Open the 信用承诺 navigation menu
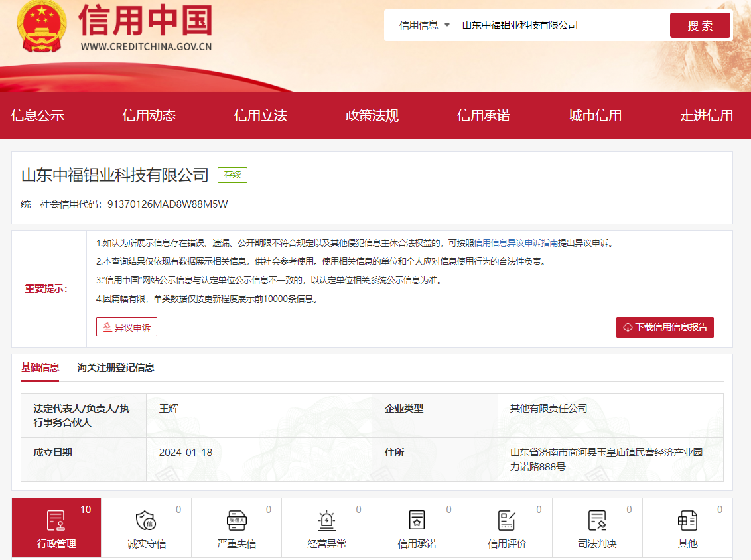Screen dimensions: 751x560 [484, 115]
